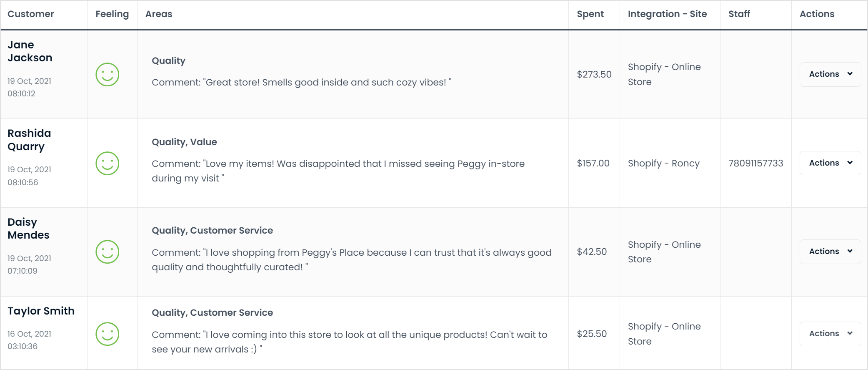Image resolution: width=868 pixels, height=370 pixels.
Task: Click the Areas column header
Action: pos(159,14)
